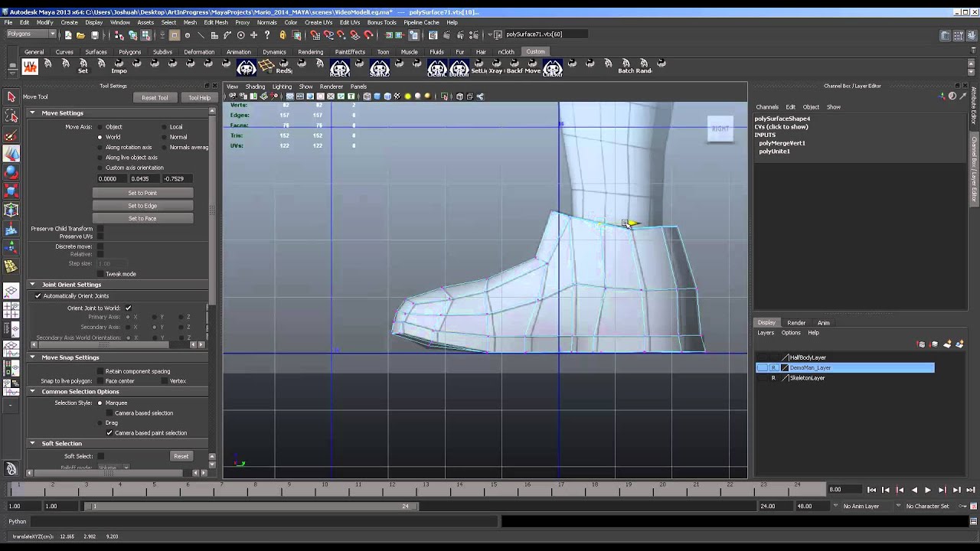Select the single perspective layout icon
This screenshot has height=551, width=980.
click(x=11, y=291)
